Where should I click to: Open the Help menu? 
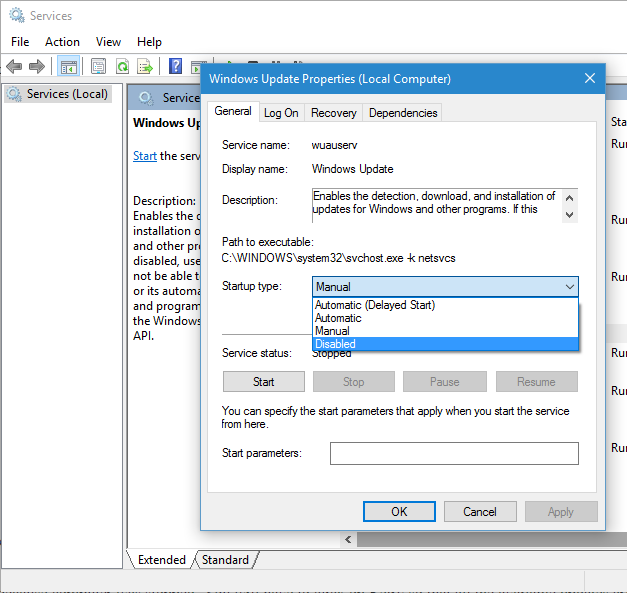tap(149, 42)
